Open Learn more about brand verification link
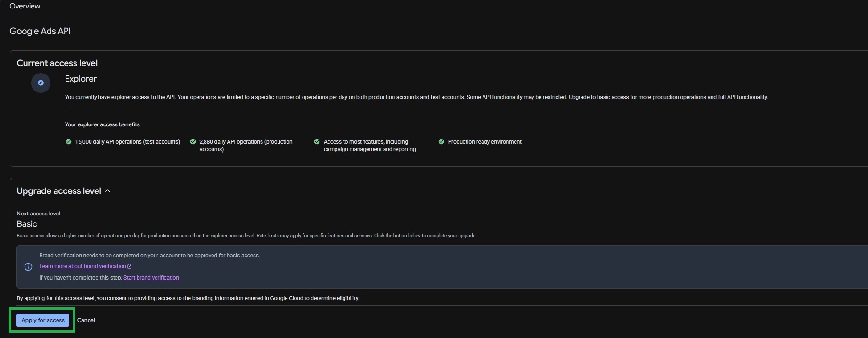 (82, 266)
